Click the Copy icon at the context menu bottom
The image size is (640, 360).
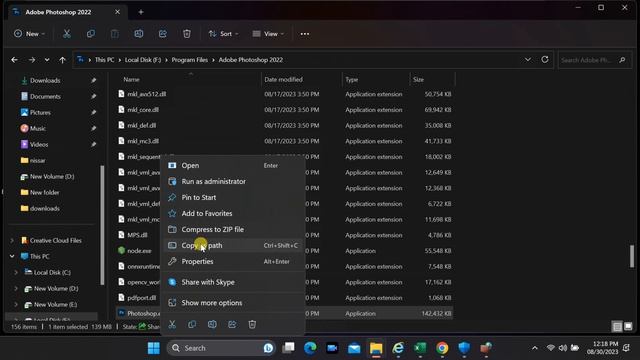[192, 324]
